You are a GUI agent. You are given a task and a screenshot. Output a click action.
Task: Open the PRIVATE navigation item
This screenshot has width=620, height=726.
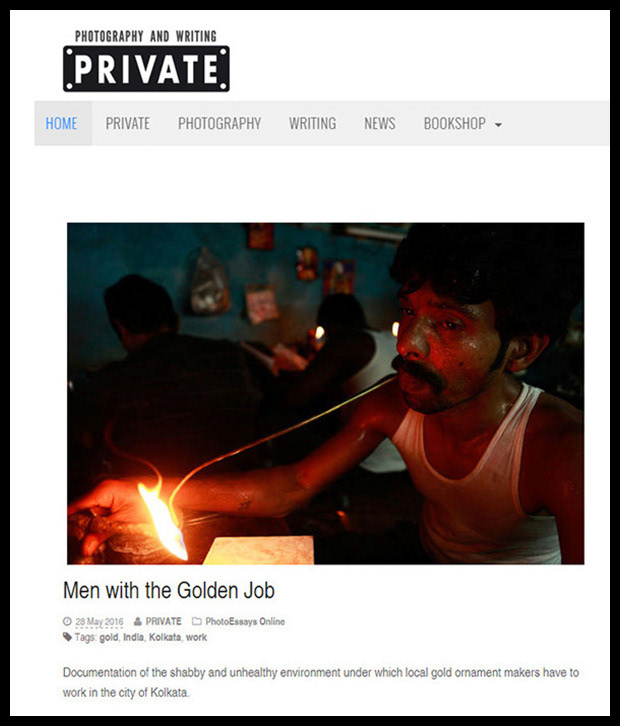tap(127, 123)
